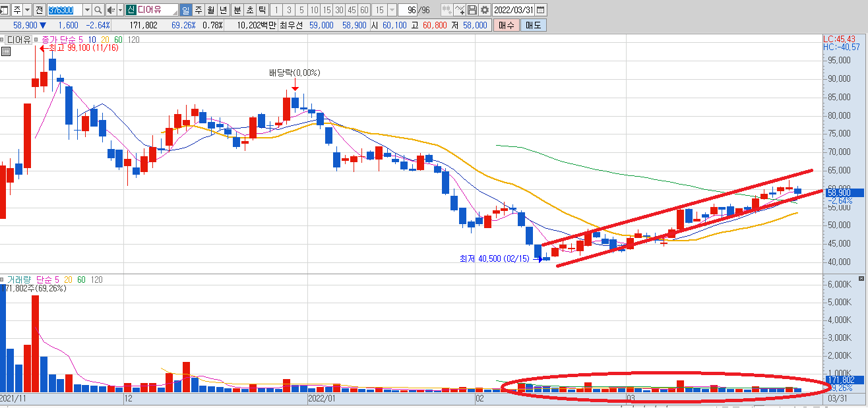Open the custom interval dropdown arrow
The image size is (868, 414).
coord(392,10)
